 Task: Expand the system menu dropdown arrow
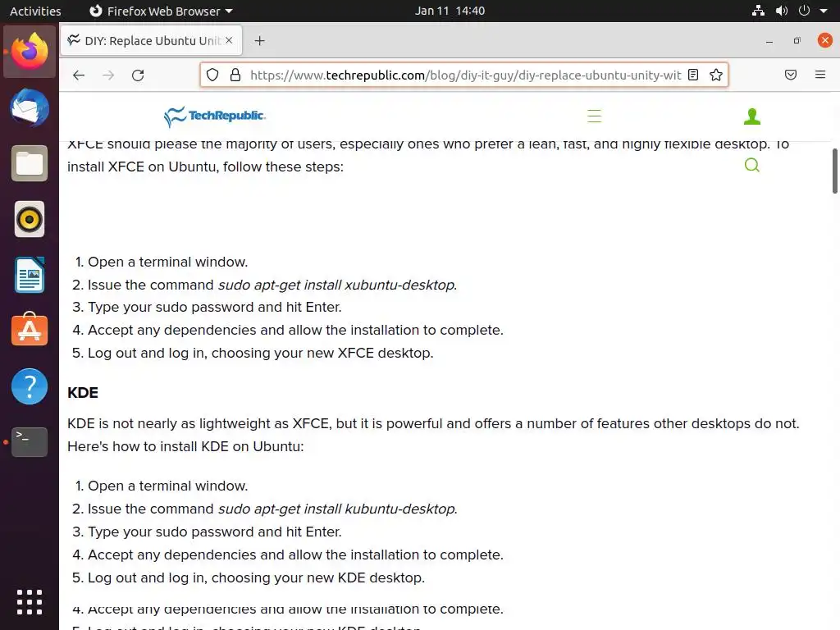(x=824, y=11)
